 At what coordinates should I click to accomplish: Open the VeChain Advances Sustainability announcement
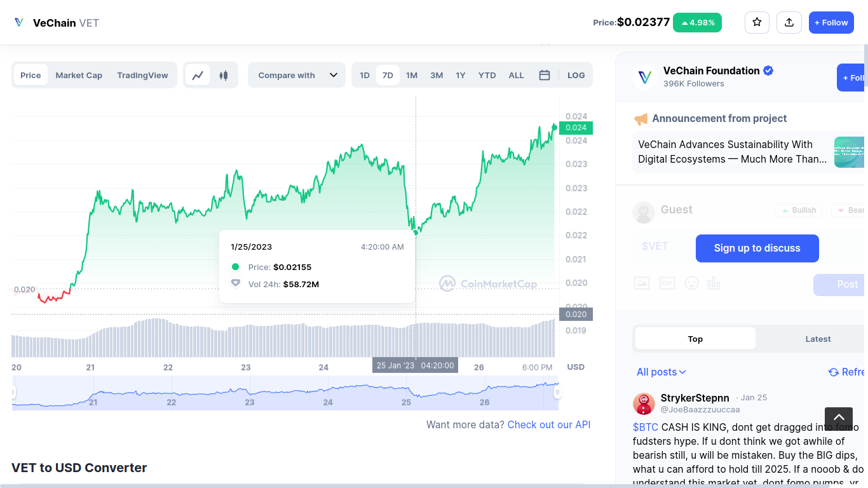pos(733,152)
